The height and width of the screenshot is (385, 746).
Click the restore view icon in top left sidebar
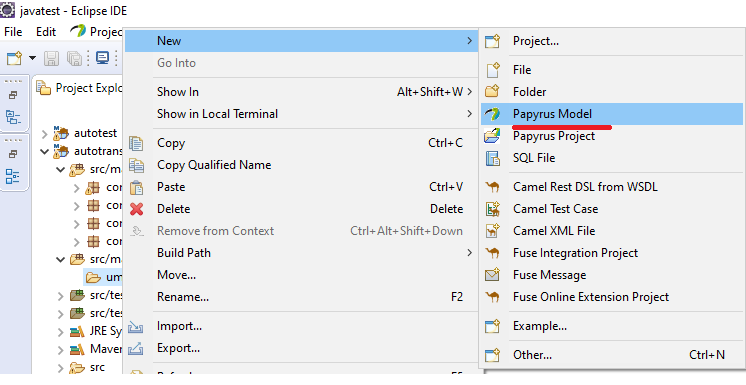point(13,95)
